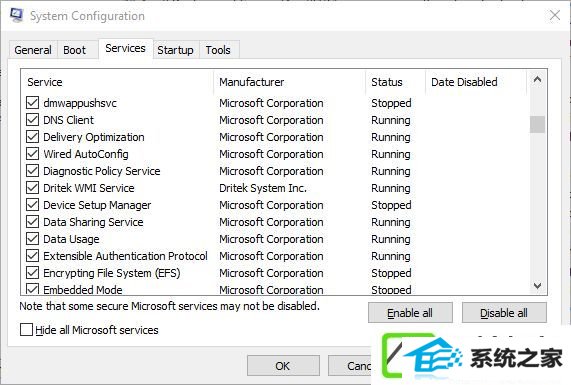Screen dimensions: 571x385
Task: Check Hide all Microsoft services
Action: click(x=26, y=330)
